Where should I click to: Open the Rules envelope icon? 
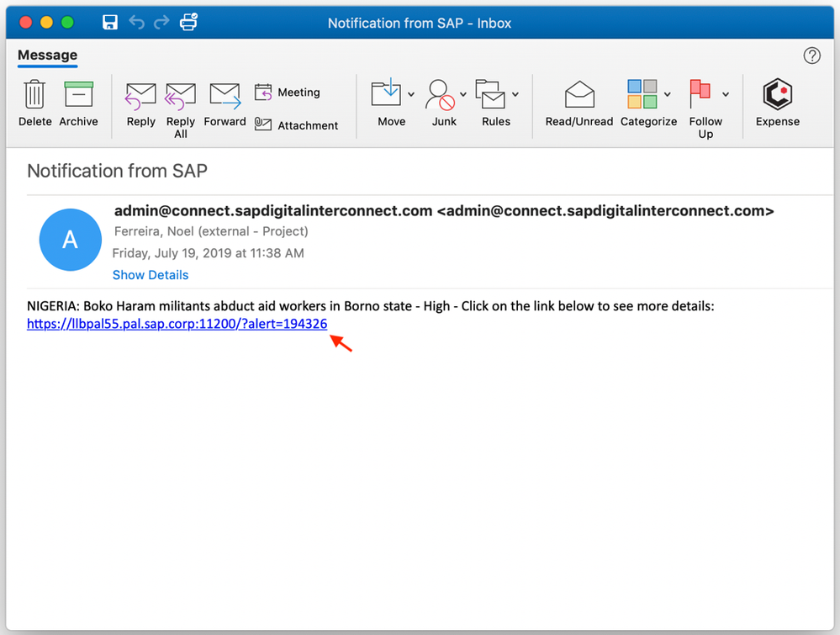pyautogui.click(x=490, y=94)
